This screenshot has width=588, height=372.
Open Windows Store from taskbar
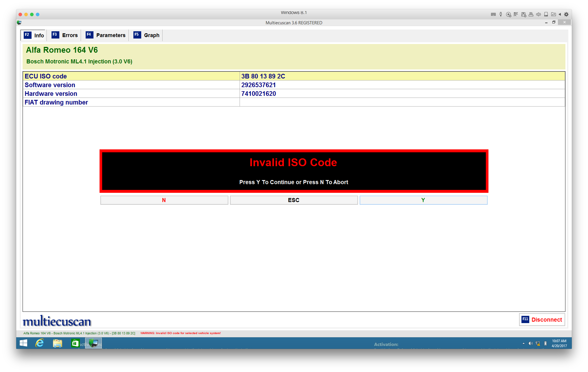(76, 343)
